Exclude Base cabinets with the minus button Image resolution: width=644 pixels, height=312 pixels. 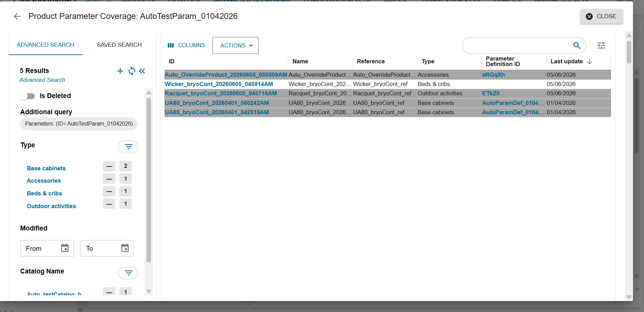[109, 166]
